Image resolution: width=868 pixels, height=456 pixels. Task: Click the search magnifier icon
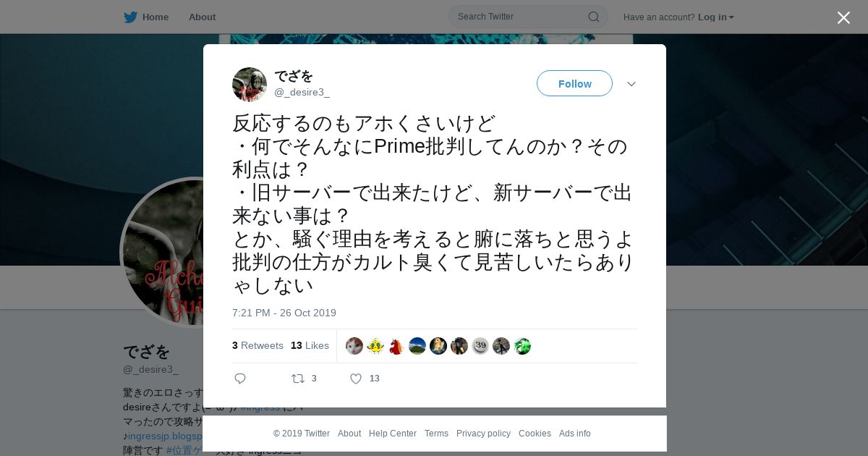tap(593, 17)
